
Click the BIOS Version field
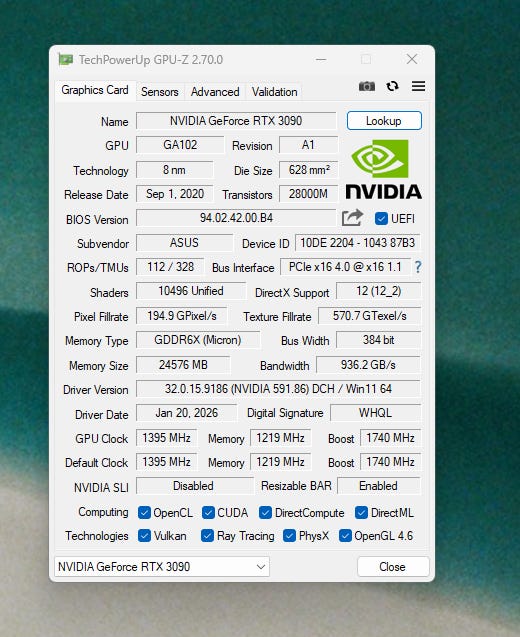236,218
